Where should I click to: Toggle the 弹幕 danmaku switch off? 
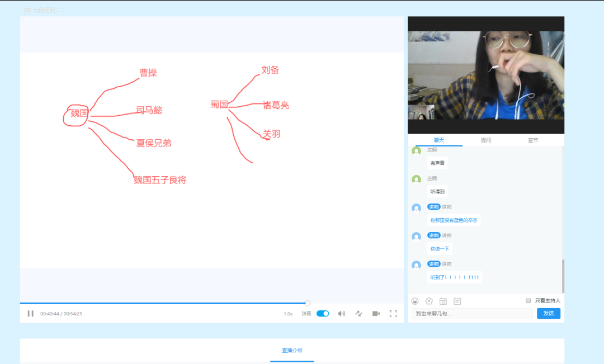(x=322, y=314)
